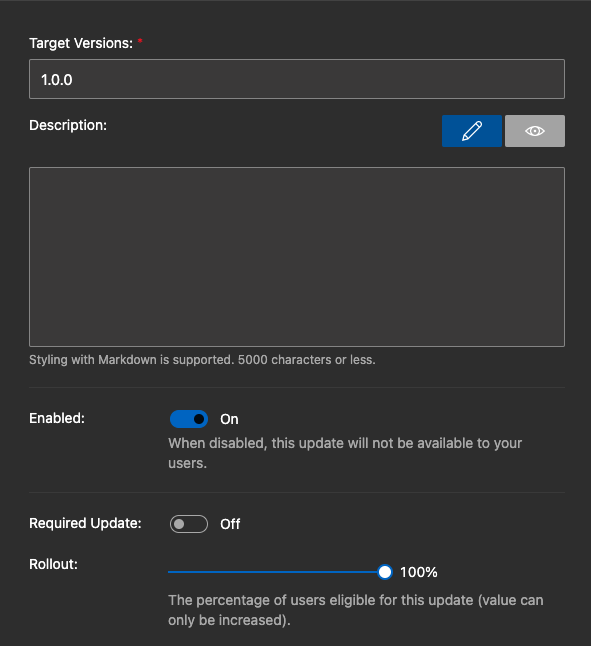
Task: Click the Markdown styling hint text
Action: tap(202, 360)
